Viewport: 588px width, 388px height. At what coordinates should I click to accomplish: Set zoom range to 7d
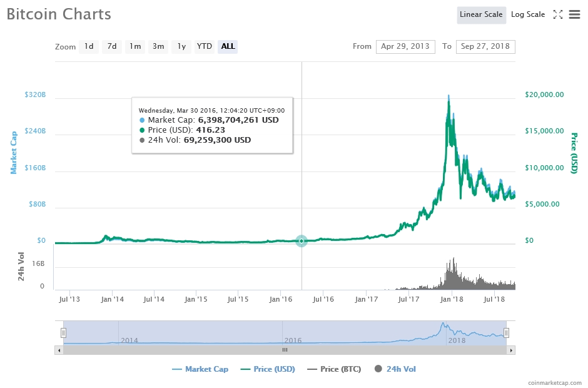[x=112, y=46]
